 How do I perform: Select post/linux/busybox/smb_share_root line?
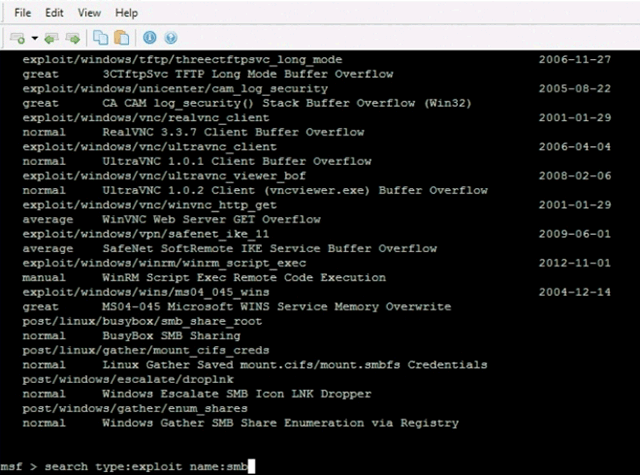coord(142,322)
